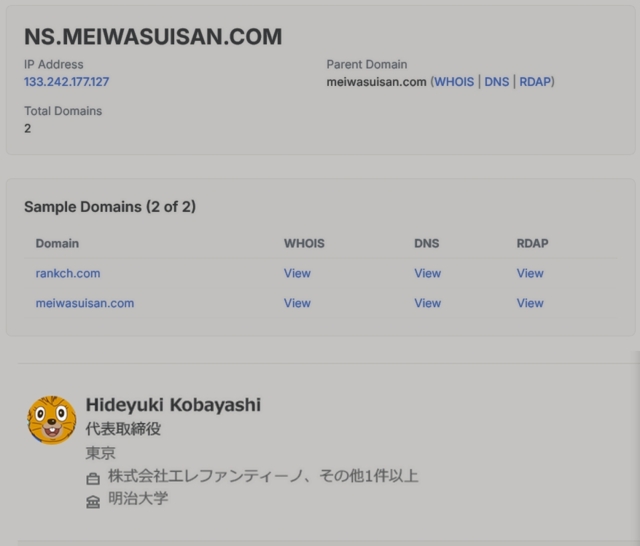View RDAP for rankch.com
This screenshot has height=546, width=640.
530,273
